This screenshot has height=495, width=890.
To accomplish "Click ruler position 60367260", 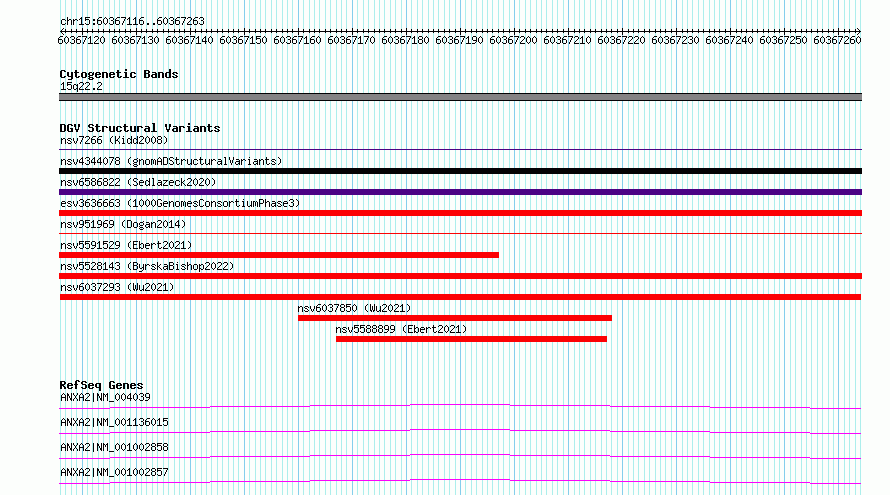I will [837, 40].
